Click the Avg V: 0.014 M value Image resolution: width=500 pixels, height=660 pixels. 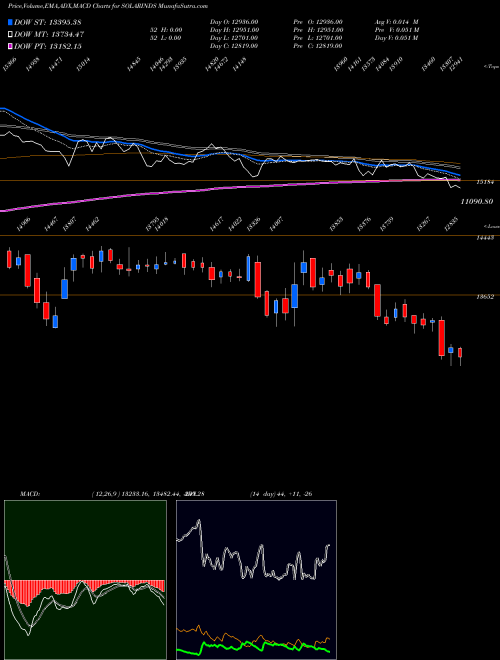click(397, 22)
